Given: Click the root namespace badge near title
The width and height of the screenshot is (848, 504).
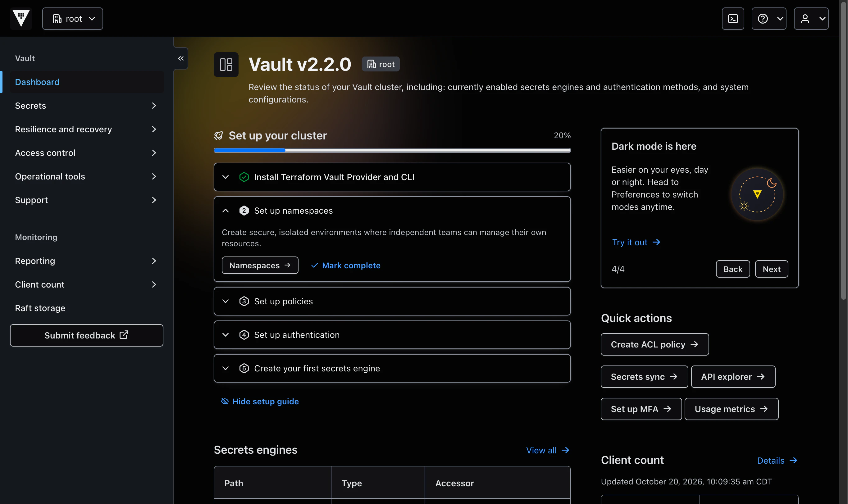Looking at the screenshot, I should click(381, 64).
